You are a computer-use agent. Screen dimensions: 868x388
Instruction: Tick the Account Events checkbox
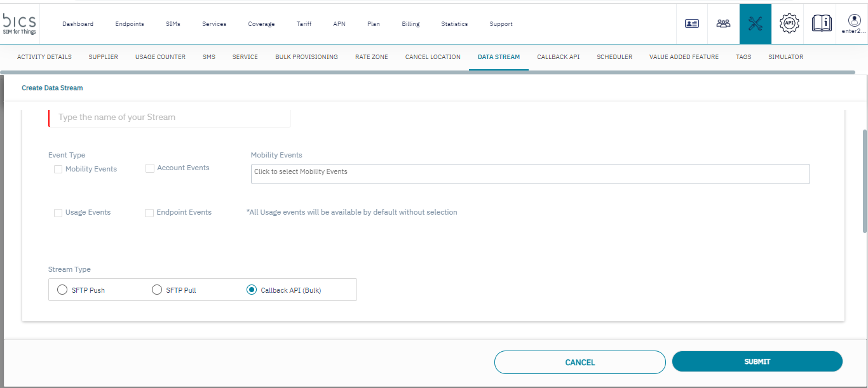150,168
